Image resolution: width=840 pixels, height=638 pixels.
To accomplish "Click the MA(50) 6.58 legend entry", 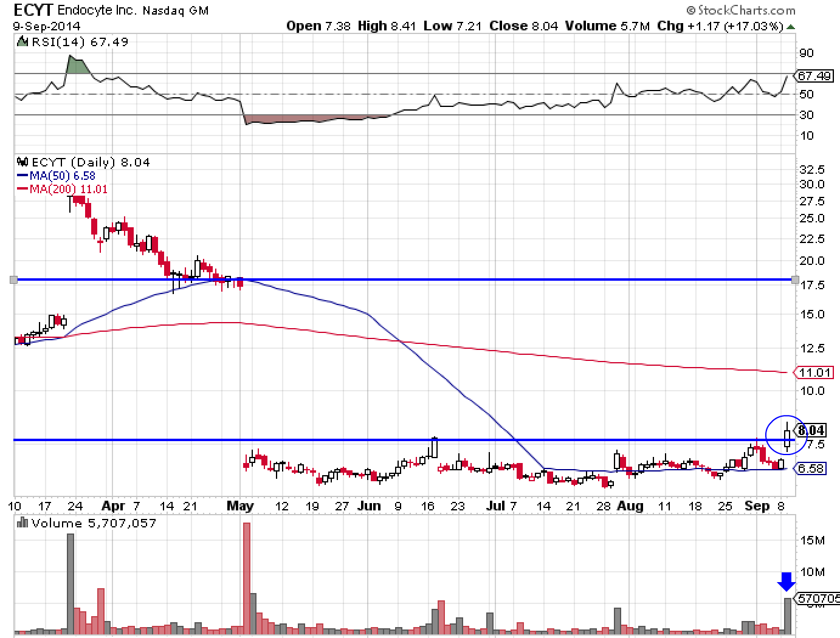I will [x=55, y=176].
